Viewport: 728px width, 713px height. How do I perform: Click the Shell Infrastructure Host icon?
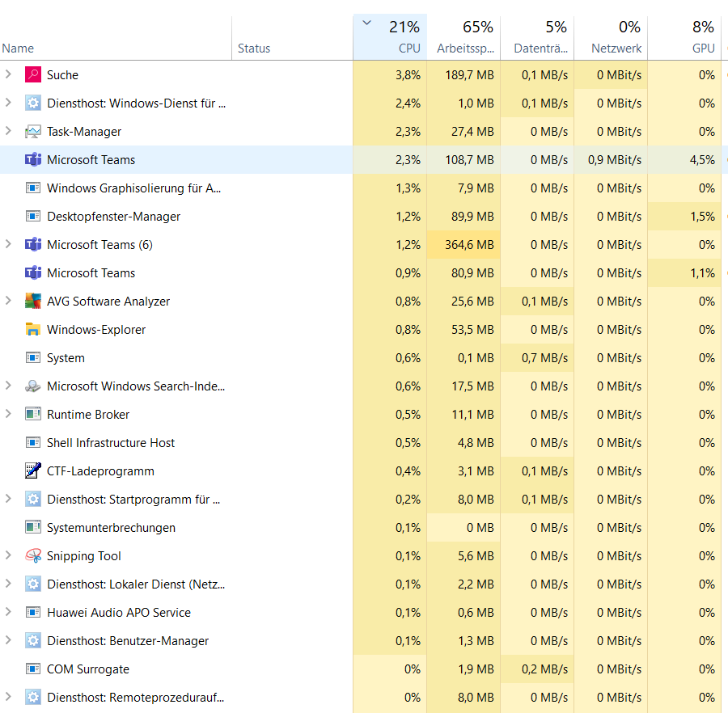coord(33,442)
